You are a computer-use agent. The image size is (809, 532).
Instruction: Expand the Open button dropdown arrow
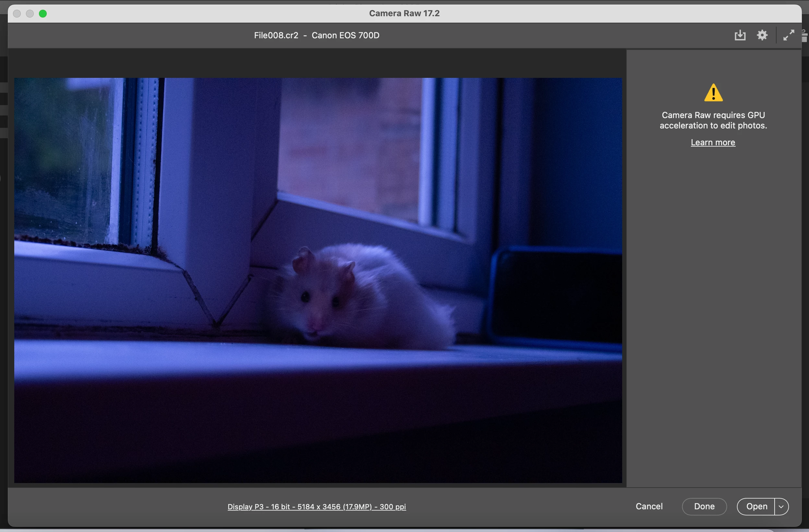[781, 506]
